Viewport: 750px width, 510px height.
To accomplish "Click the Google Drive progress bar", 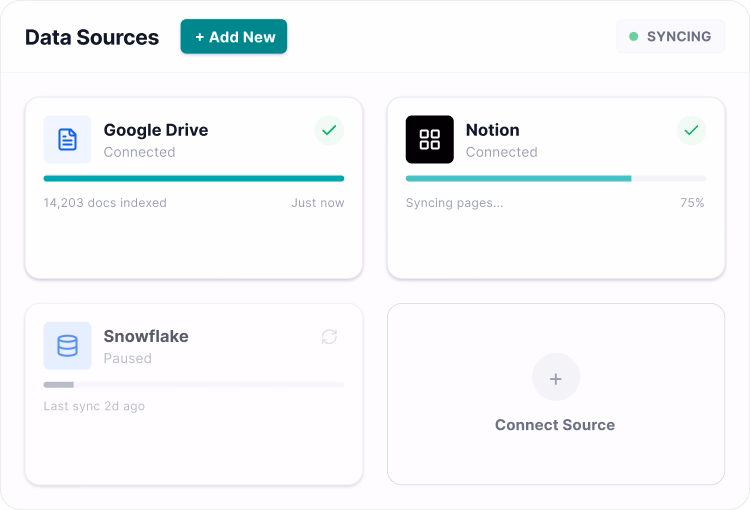I will [194, 179].
